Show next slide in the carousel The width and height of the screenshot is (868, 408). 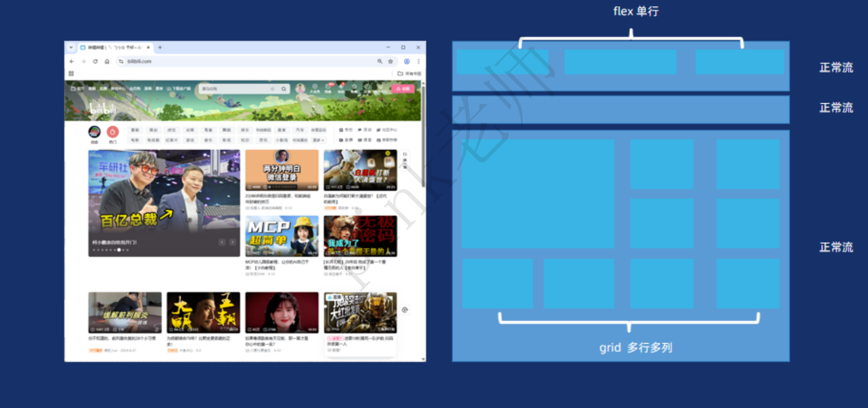[233, 242]
